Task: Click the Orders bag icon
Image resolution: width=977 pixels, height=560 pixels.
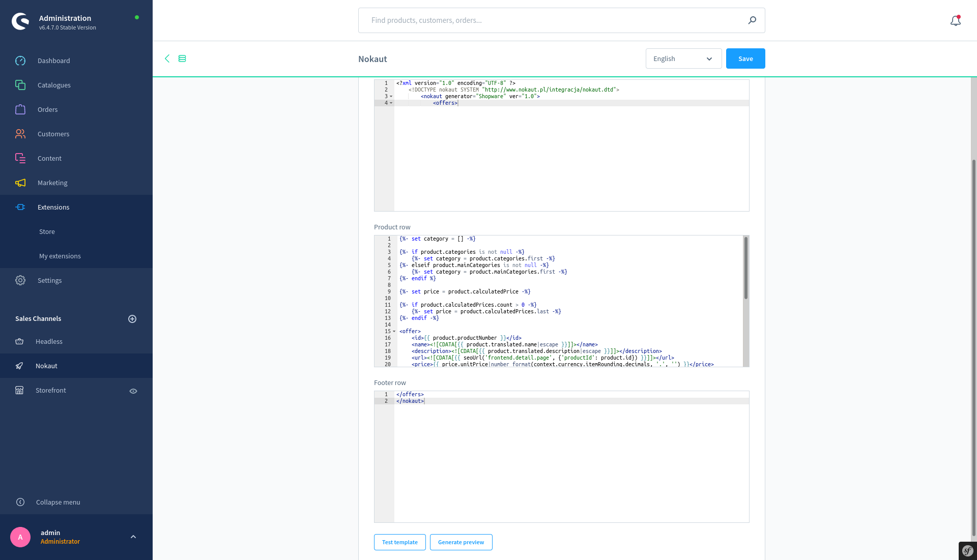Action: (x=20, y=109)
